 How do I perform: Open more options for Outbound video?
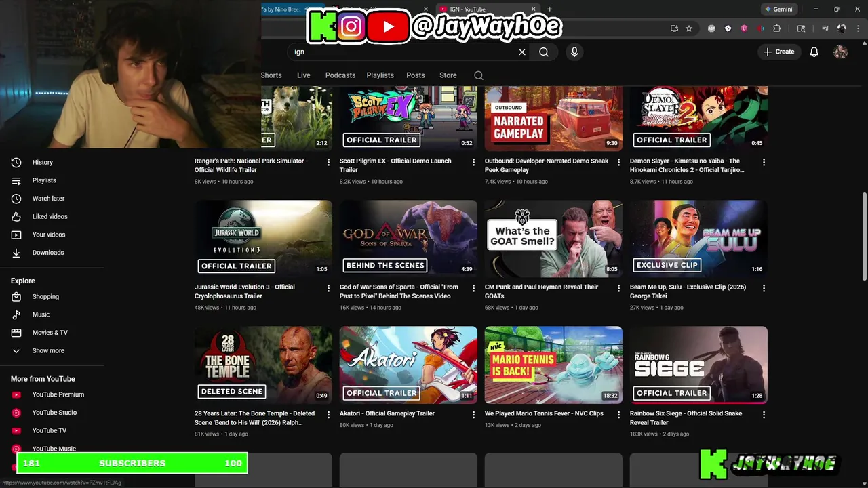(618, 163)
